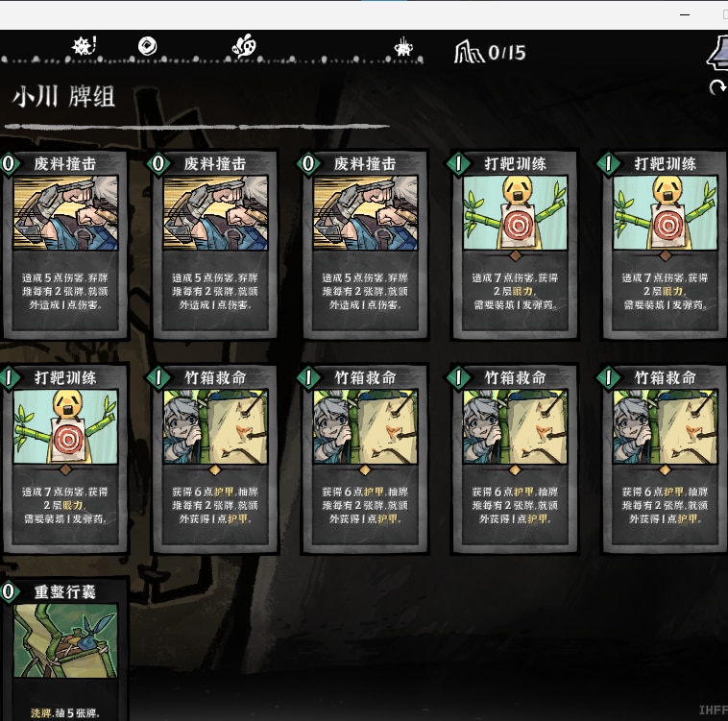Click the mountain icon beside 0/15
This screenshot has width=728, height=721.
[469, 52]
